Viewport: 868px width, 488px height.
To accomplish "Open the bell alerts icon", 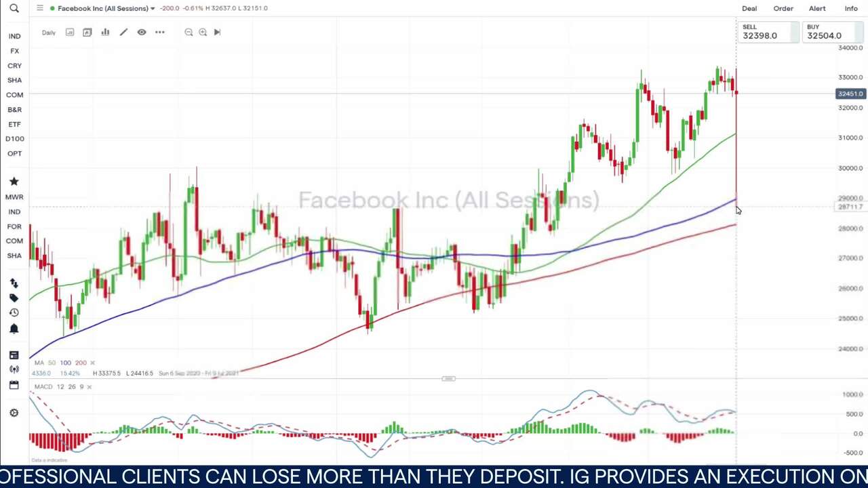I will click(14, 329).
